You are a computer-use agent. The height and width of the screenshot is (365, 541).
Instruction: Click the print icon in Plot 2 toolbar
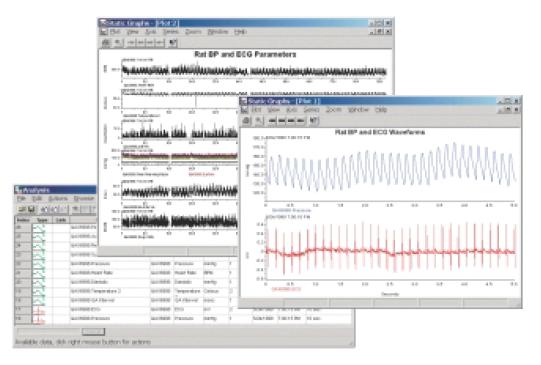(106, 42)
